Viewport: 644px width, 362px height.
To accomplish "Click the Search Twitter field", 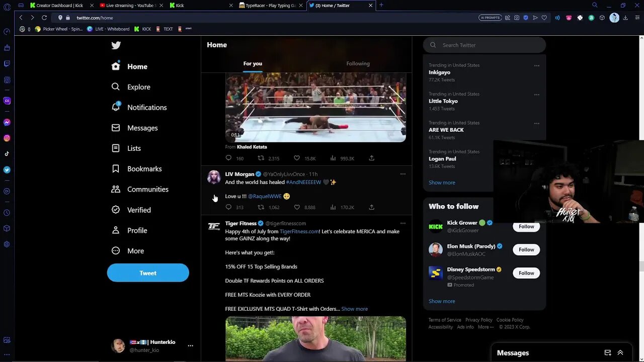I will click(484, 45).
